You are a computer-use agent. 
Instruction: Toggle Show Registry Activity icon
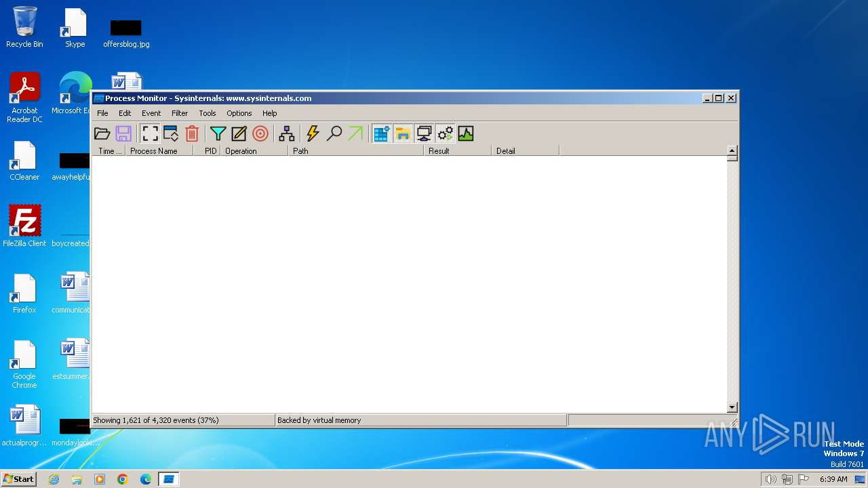pos(382,134)
